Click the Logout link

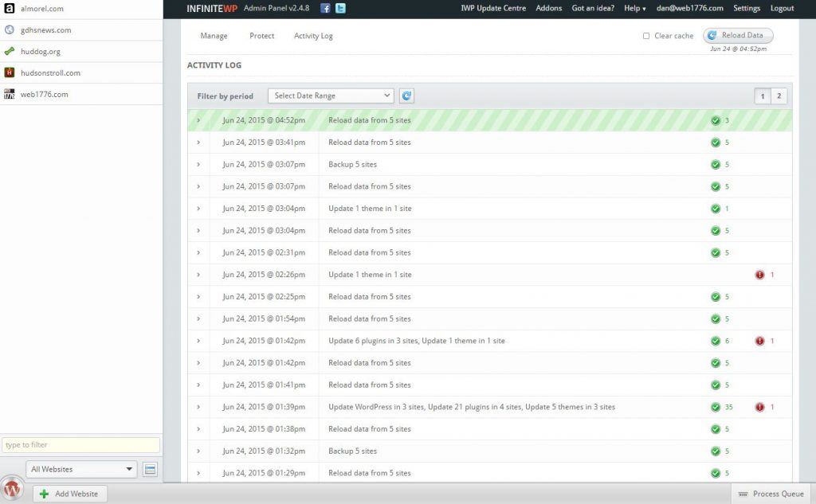coord(783,8)
